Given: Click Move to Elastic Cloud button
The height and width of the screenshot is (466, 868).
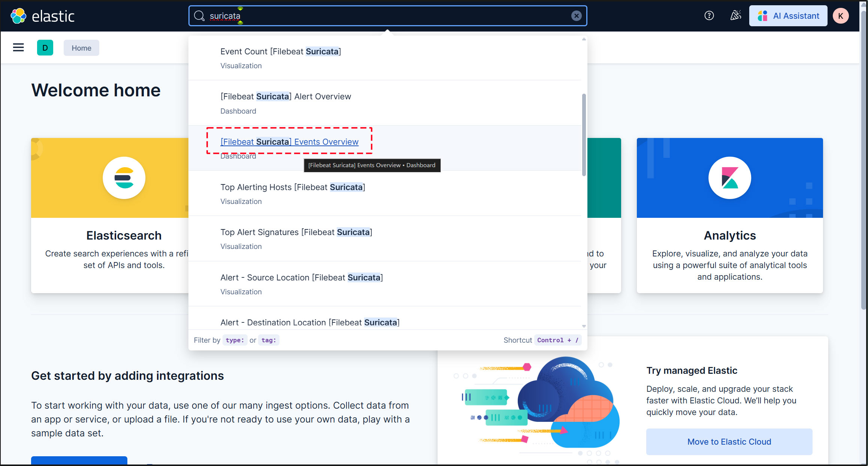Looking at the screenshot, I should click(x=729, y=442).
